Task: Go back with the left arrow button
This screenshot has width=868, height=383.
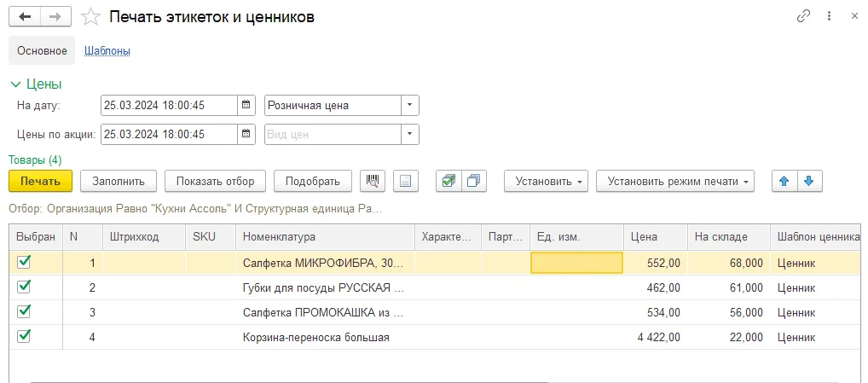Action: [26, 17]
